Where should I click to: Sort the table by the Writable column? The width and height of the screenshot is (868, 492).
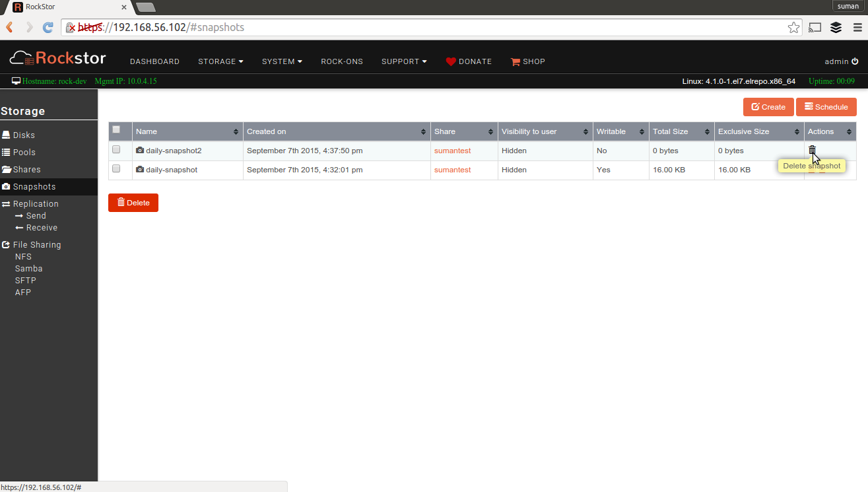[x=621, y=131]
